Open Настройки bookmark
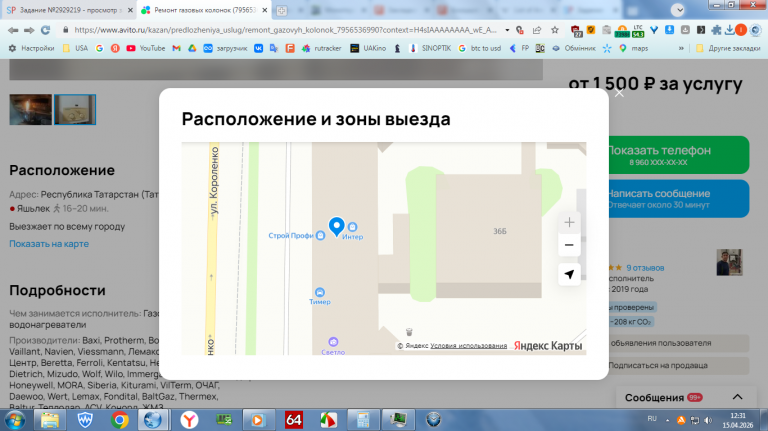Viewport: 768px width, 431px height. (32, 48)
